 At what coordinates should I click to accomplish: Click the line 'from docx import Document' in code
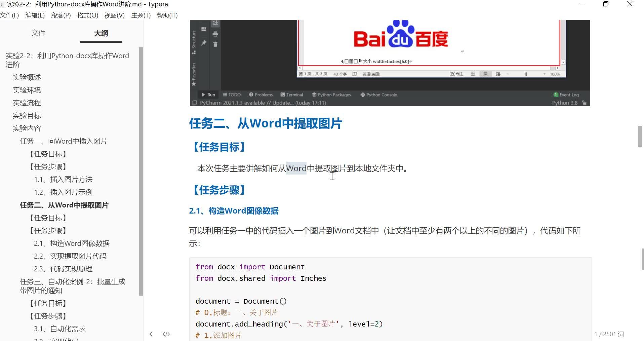(250, 267)
